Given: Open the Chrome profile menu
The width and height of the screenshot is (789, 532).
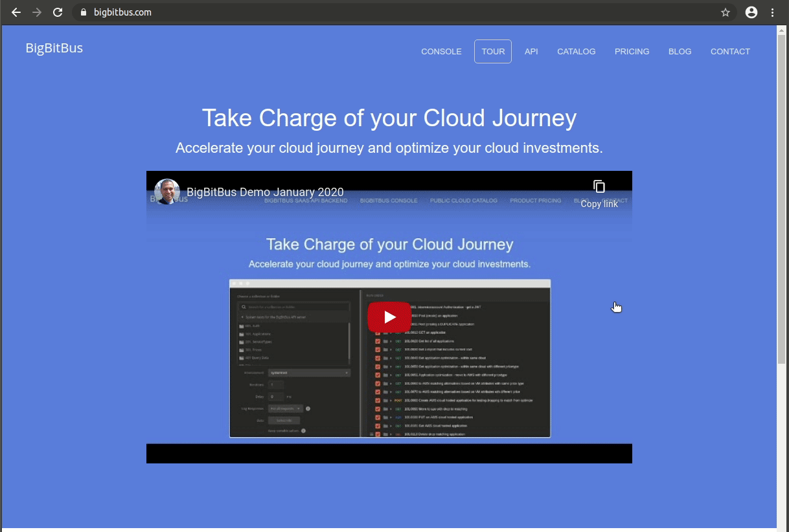Looking at the screenshot, I should (x=751, y=12).
